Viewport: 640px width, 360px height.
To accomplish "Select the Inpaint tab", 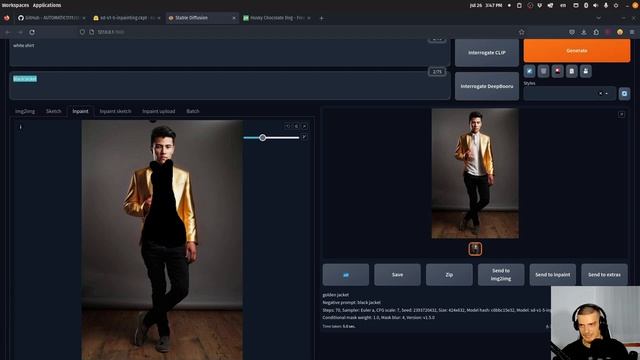I will 80,111.
